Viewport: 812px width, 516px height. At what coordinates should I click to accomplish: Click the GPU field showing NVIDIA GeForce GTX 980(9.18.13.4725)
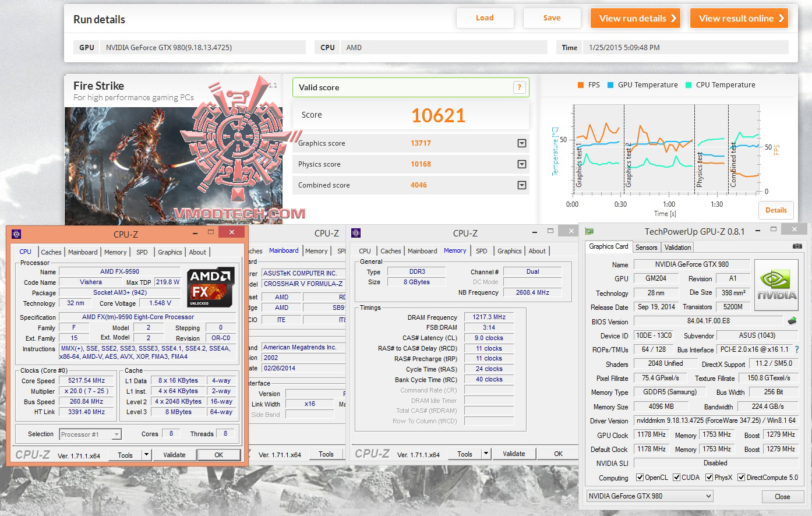coord(203,48)
